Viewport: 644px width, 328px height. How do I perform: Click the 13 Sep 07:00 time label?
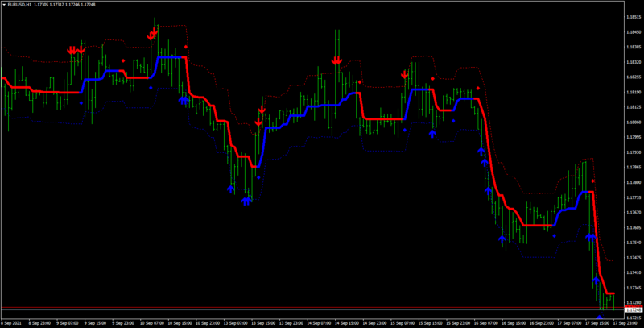[235, 323]
